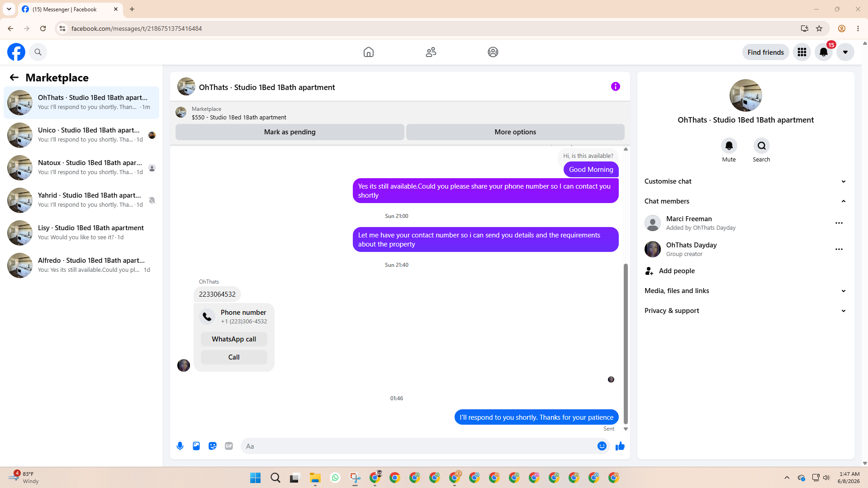Open the $550 Studio listing link
The image size is (868, 488).
point(239,118)
